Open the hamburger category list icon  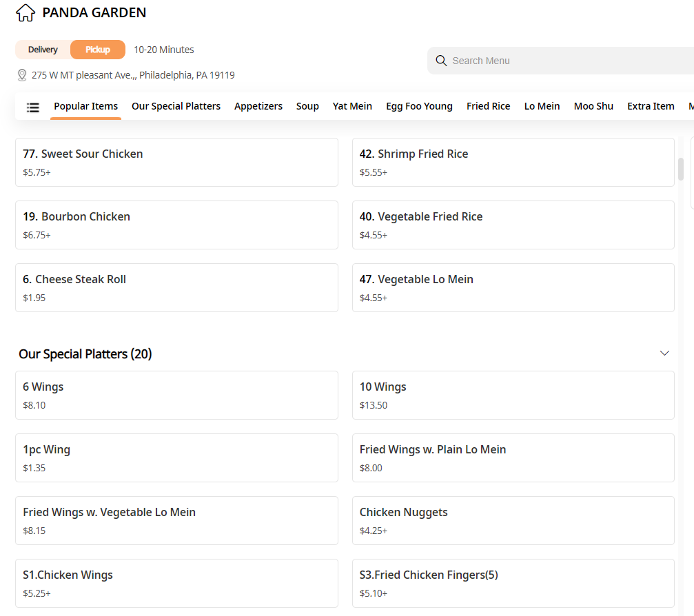tap(33, 107)
